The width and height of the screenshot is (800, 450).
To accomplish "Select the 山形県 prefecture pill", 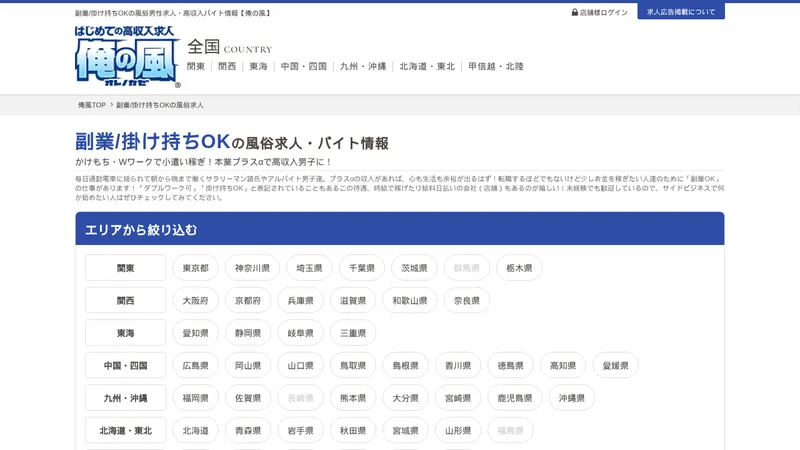I will (x=458, y=431).
